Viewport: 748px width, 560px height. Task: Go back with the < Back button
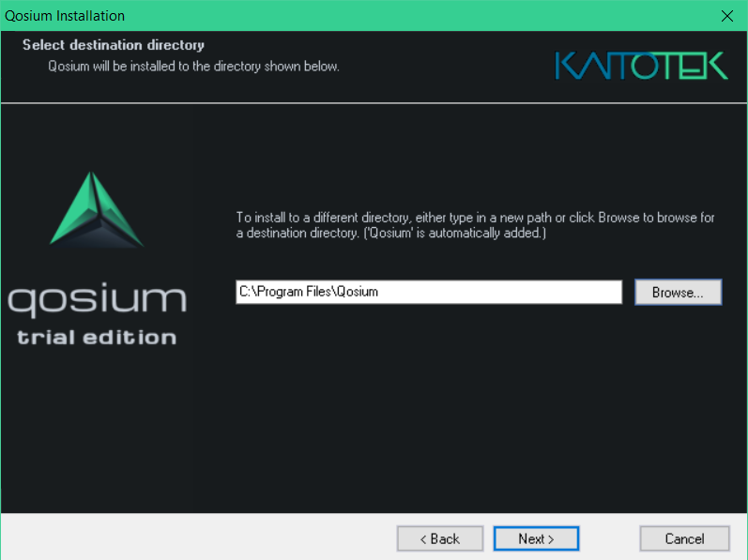440,538
